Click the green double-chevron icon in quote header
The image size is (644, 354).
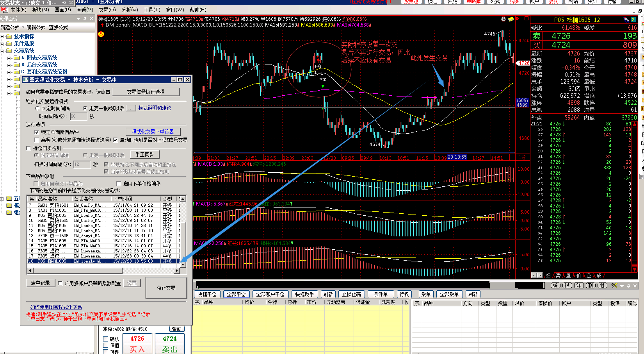point(633,20)
